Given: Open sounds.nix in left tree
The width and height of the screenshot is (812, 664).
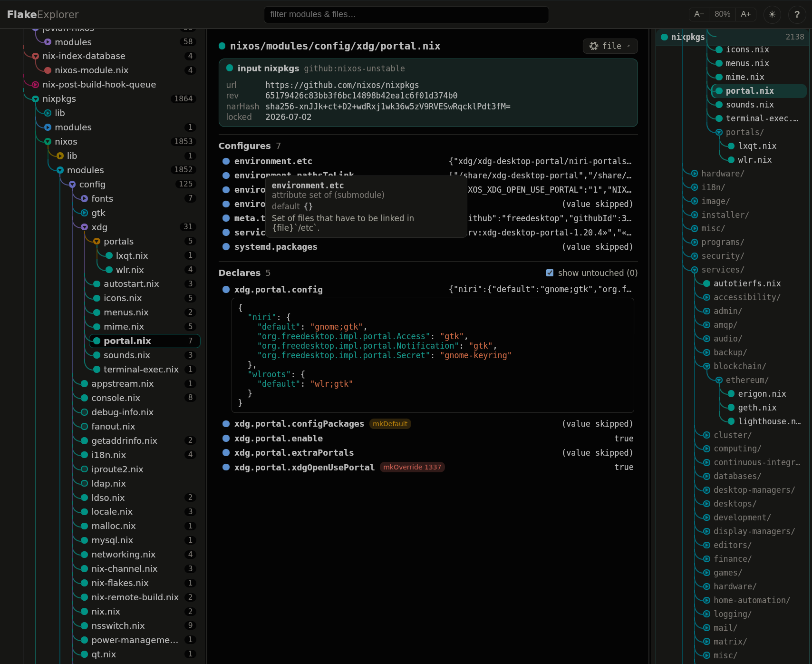Looking at the screenshot, I should (127, 355).
